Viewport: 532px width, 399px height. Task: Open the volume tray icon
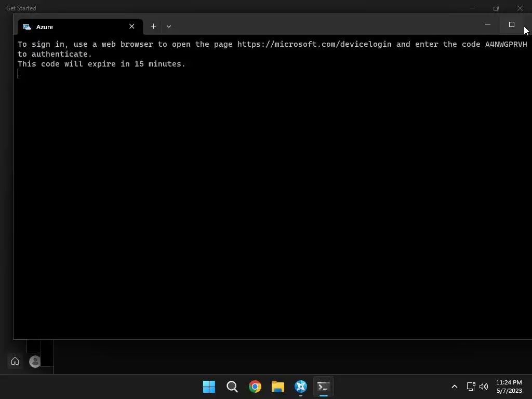484,387
